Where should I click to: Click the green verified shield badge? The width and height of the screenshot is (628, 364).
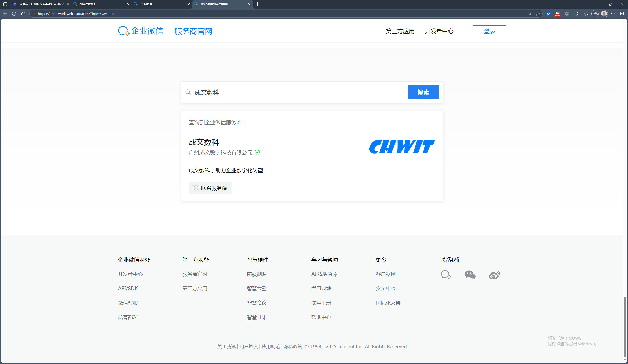pos(257,152)
